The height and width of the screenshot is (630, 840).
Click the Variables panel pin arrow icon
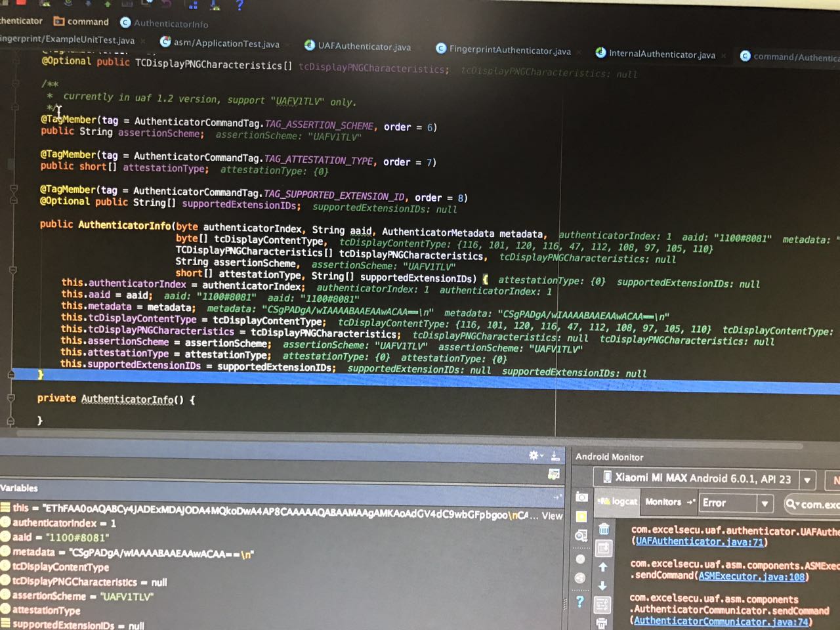click(x=558, y=497)
